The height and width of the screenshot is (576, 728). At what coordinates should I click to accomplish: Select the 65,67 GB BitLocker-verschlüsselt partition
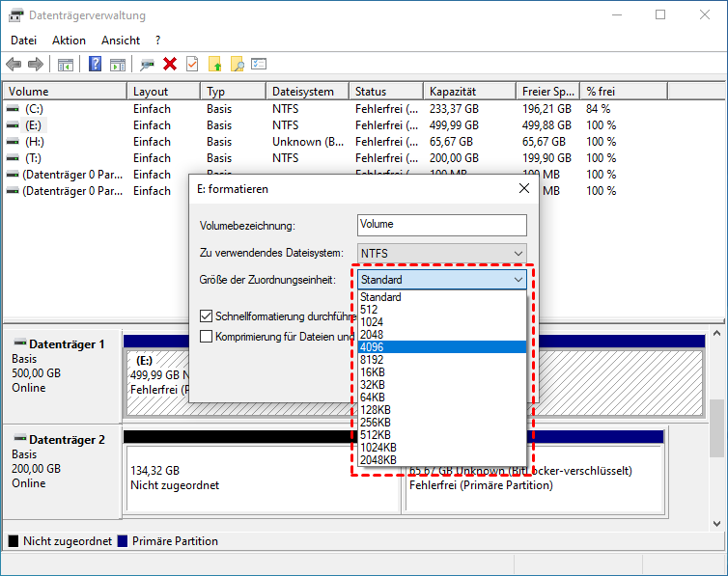click(x=534, y=479)
